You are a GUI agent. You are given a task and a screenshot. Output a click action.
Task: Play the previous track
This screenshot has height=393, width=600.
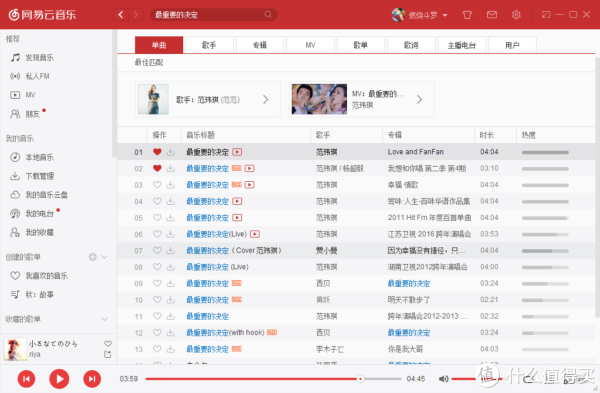click(26, 379)
